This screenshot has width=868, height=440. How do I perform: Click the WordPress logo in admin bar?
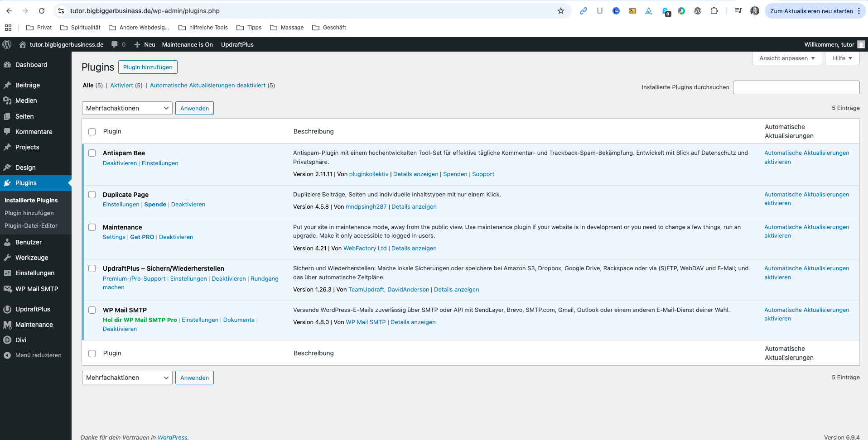tap(7, 44)
